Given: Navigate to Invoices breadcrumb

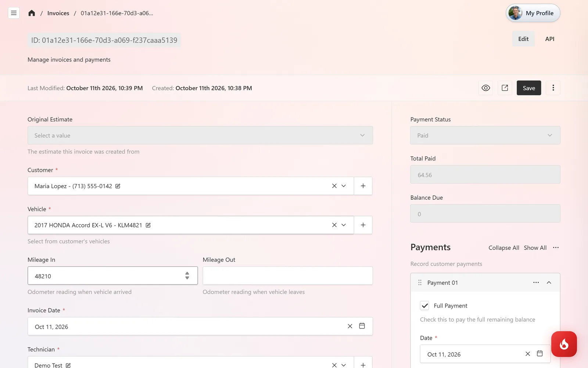Looking at the screenshot, I should (x=58, y=13).
